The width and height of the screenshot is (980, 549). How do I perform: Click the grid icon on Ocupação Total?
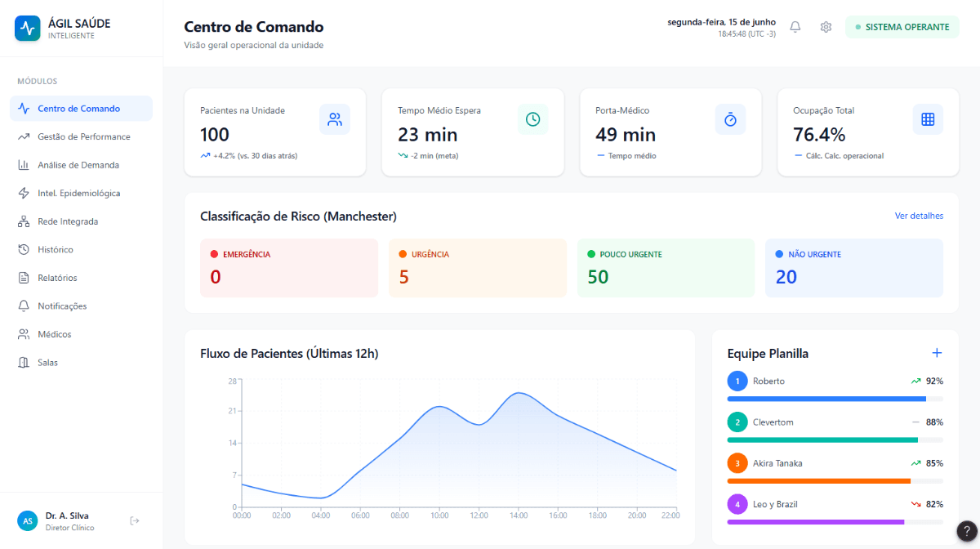(928, 119)
